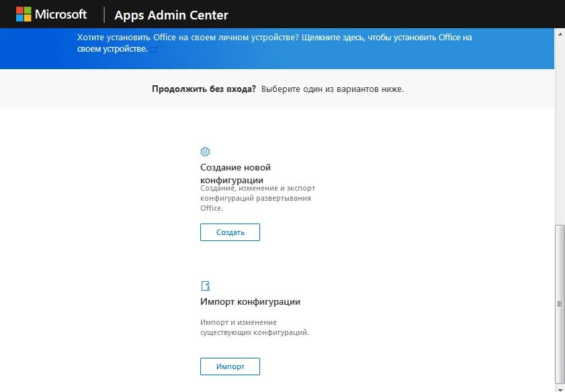Click the 'Выберите один из вариантов ниже.' text
The height and width of the screenshot is (392, 565).
[333, 89]
